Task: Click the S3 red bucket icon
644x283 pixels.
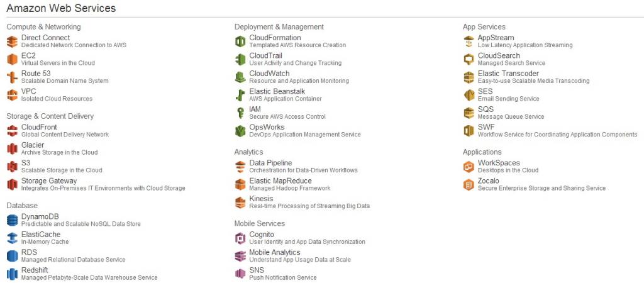Action: tap(13, 167)
